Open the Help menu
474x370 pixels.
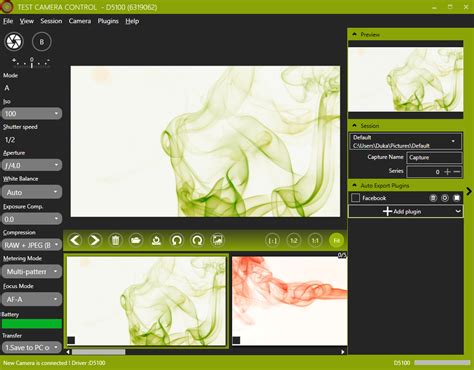coord(132,21)
